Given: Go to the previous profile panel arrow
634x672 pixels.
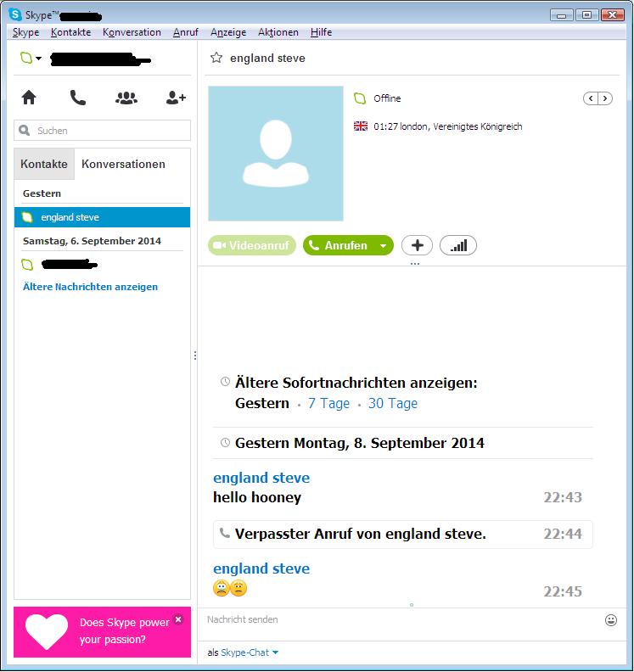Looking at the screenshot, I should pyautogui.click(x=591, y=98).
